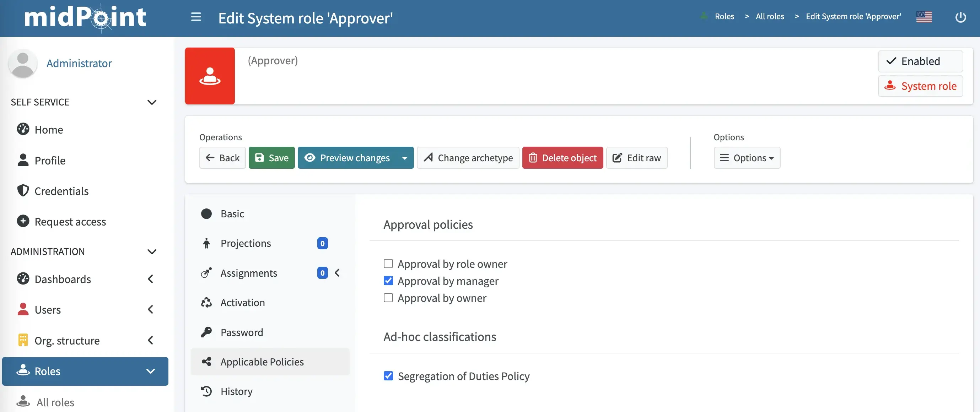Click the Applicable Policies share icon

[x=206, y=362]
